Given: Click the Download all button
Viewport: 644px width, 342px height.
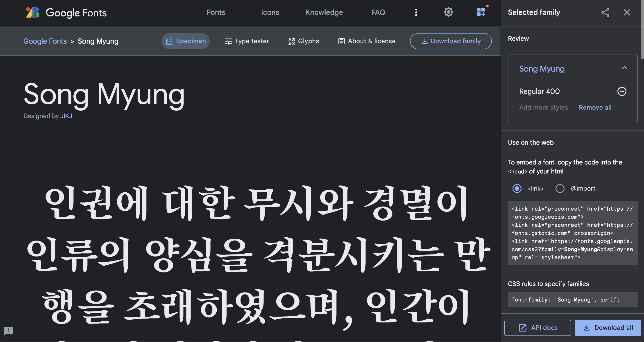Looking at the screenshot, I should click(608, 328).
